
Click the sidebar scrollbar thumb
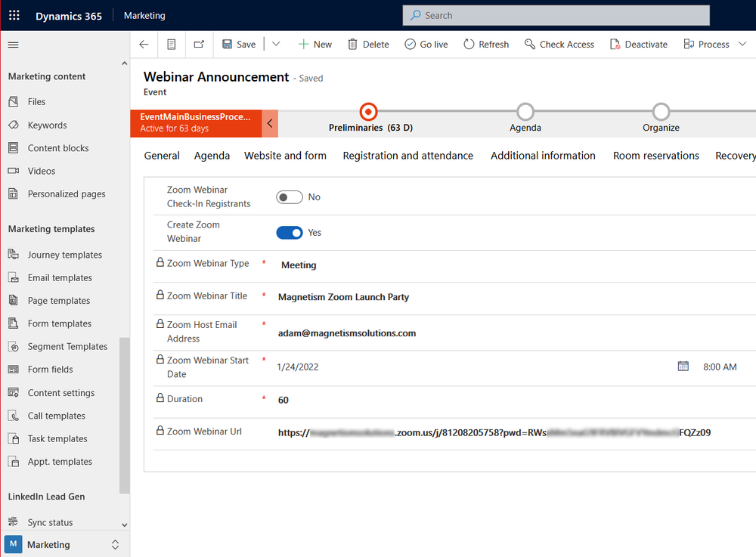pyautogui.click(x=125, y=416)
